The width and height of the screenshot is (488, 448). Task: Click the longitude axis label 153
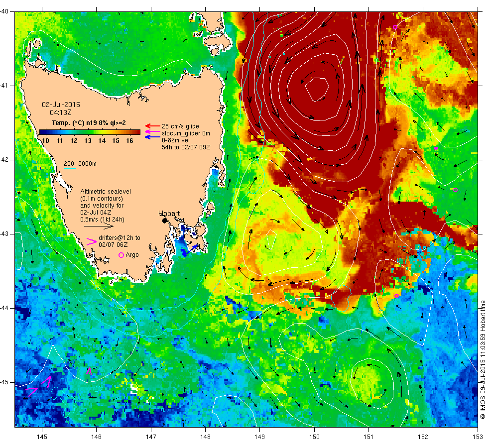pos(478,437)
